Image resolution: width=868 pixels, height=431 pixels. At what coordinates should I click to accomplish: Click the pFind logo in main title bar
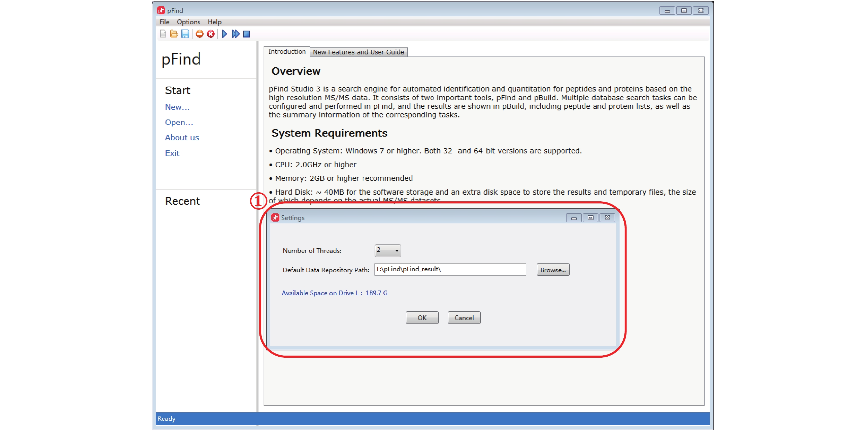coord(161,10)
